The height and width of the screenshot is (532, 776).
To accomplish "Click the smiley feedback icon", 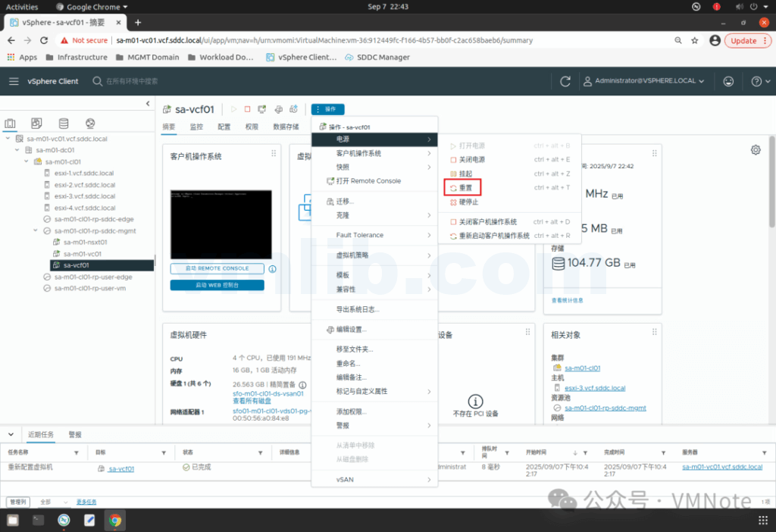I will click(x=728, y=81).
